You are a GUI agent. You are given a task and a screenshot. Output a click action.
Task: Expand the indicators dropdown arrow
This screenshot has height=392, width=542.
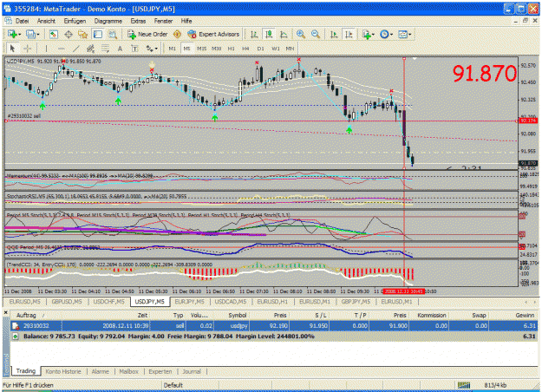click(373, 35)
